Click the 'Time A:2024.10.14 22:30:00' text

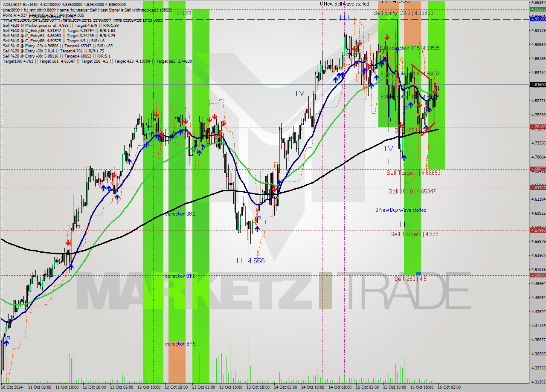click(28, 20)
